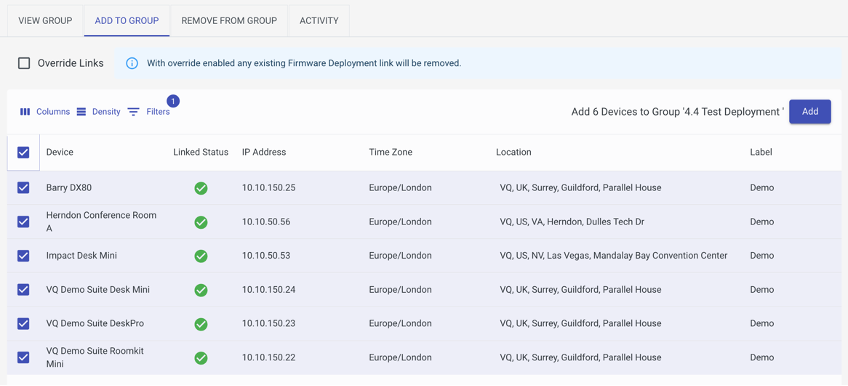Screen dimensions: 848x386
Task: Open the Density menu icon
Action: click(x=81, y=112)
